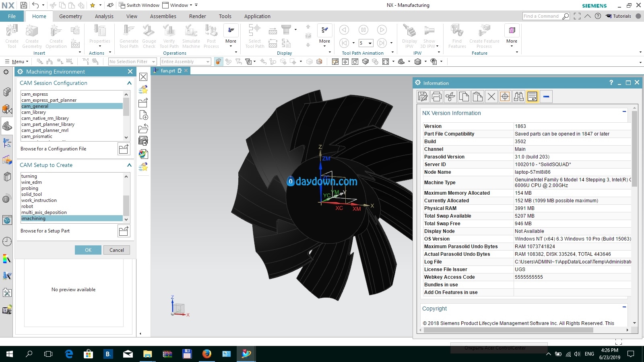This screenshot has width=644, height=362.
Task: Select turning in the CAM setup list
Action: [x=72, y=176]
